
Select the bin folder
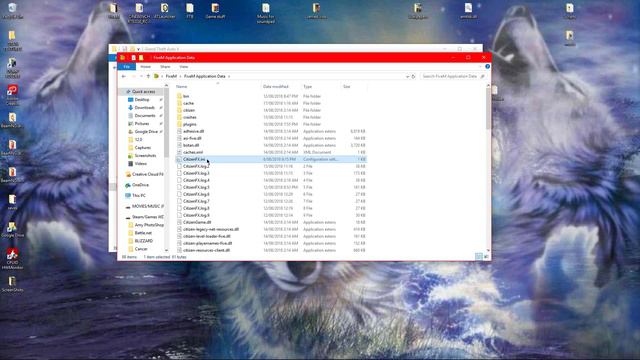[x=186, y=96]
